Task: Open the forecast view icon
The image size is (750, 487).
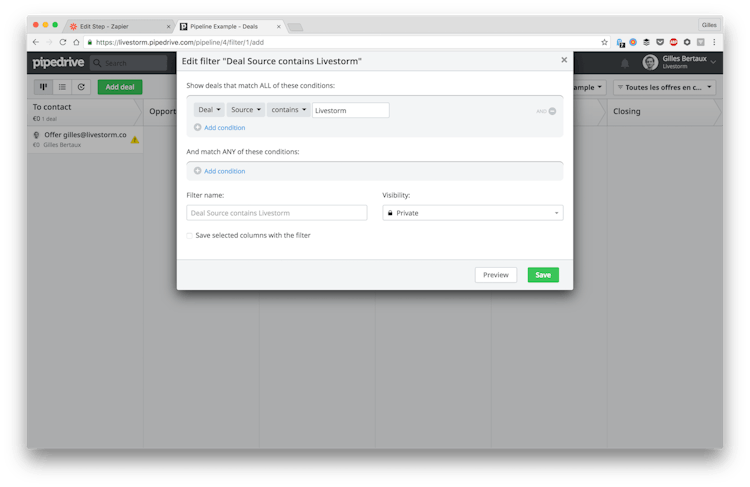Action: tap(81, 87)
